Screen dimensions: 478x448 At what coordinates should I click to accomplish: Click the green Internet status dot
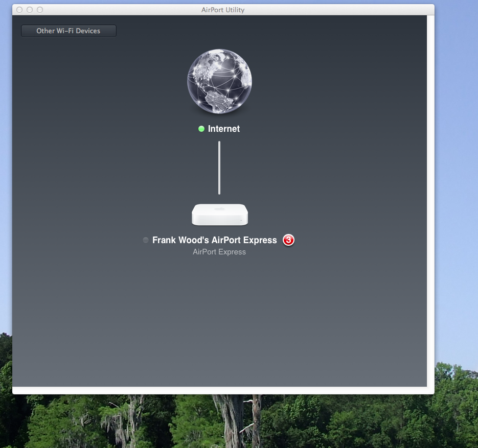(201, 129)
